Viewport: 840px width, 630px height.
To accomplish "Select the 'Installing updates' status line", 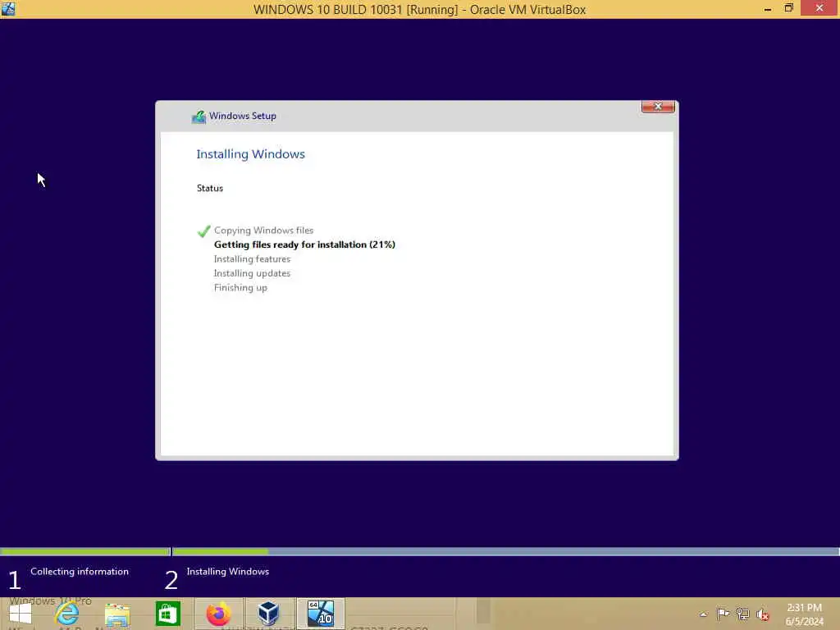I will (x=252, y=273).
